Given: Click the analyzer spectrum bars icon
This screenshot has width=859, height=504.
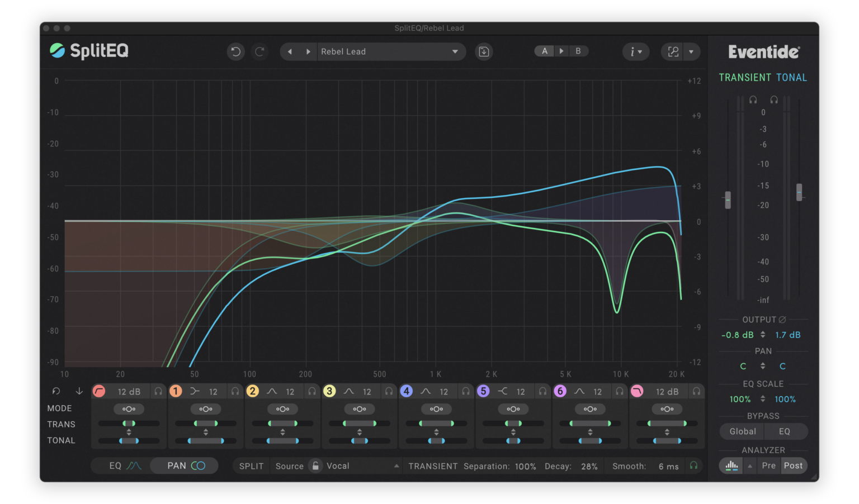Looking at the screenshot, I should (730, 465).
